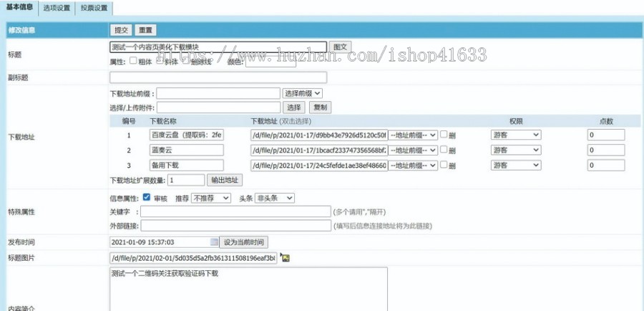The image size is (644, 311).
Task: Click the 修改信息 header text
Action: point(21,30)
